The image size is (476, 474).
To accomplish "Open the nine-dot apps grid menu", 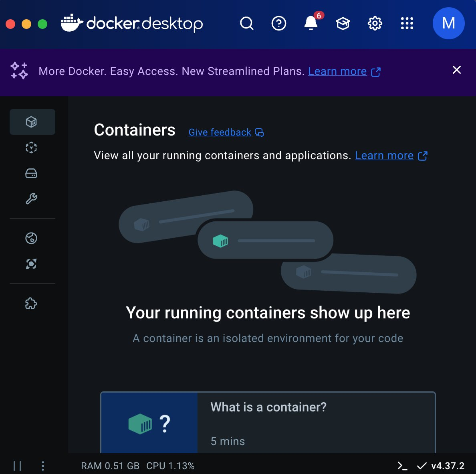I will click(x=407, y=23).
